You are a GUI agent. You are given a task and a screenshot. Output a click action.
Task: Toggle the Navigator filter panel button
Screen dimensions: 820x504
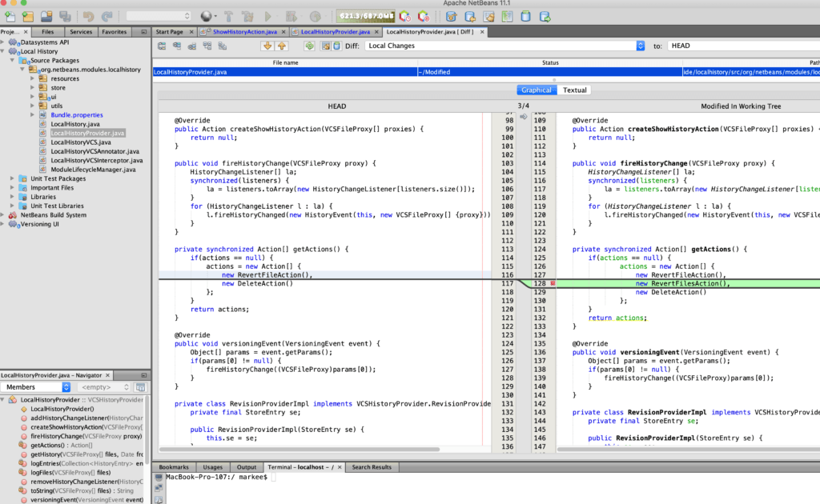(x=140, y=387)
